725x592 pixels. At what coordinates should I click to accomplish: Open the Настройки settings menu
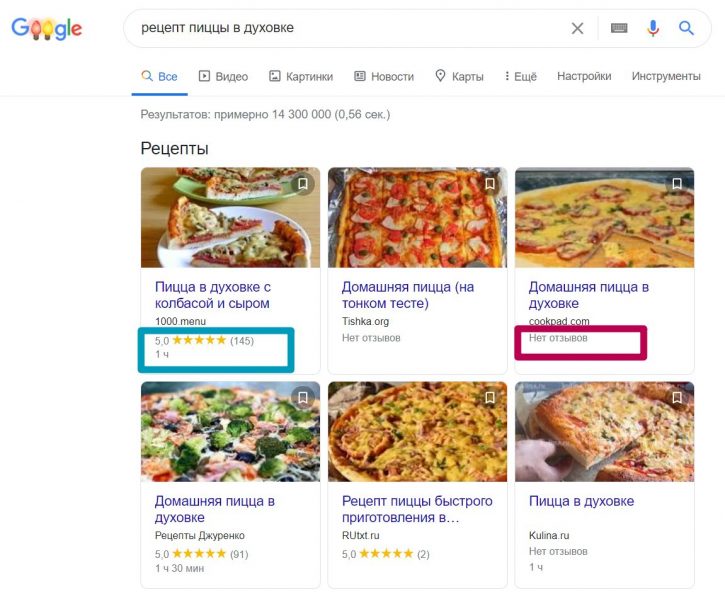[584, 76]
